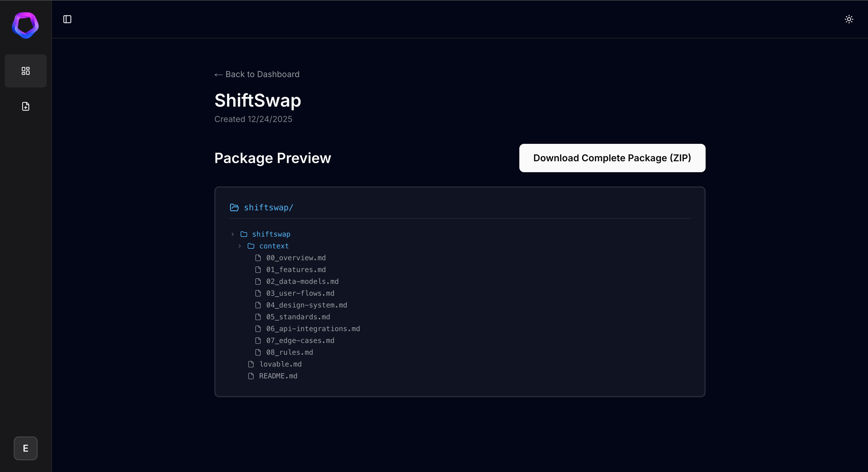
Task: Click the app logo in sidebar
Action: click(x=25, y=26)
